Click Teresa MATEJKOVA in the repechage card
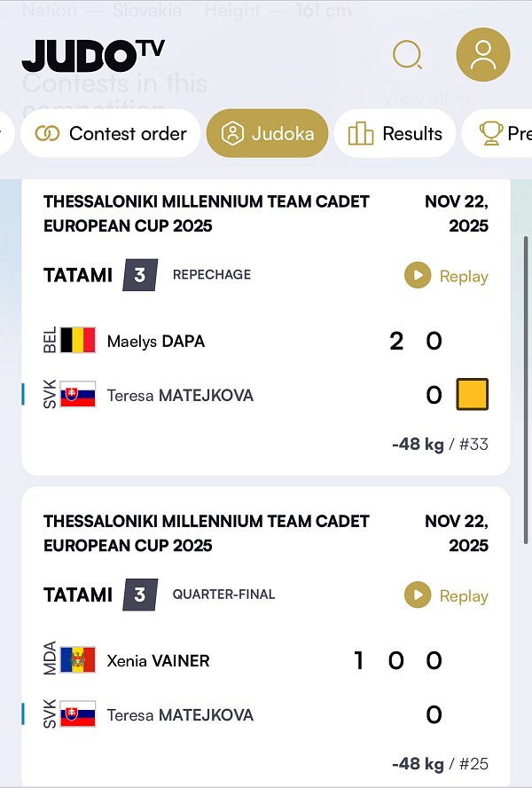 (x=180, y=395)
